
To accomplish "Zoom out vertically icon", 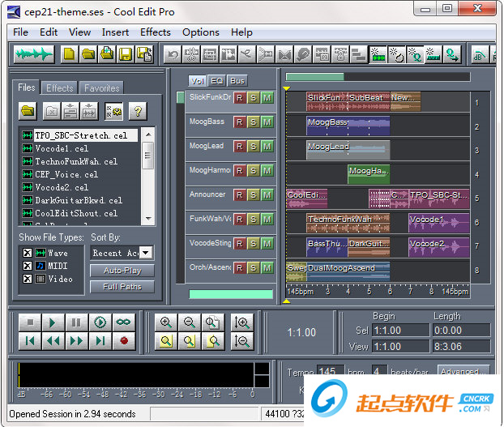I will [241, 341].
